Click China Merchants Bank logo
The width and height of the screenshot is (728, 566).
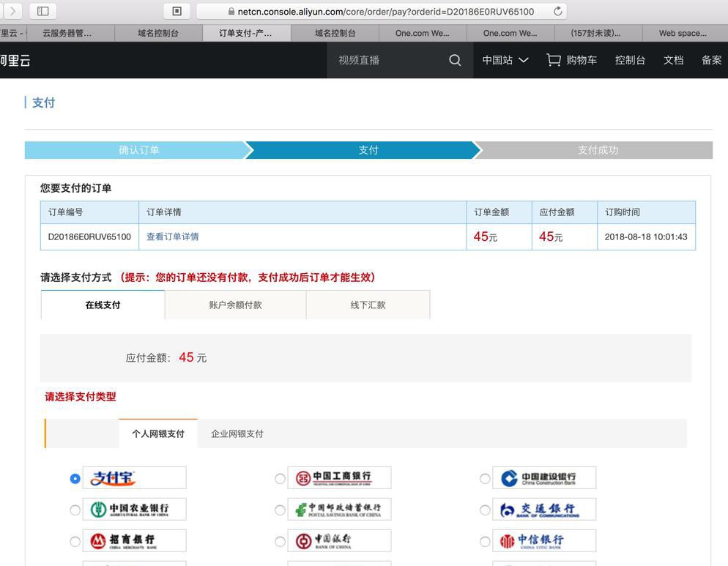pyautogui.click(x=135, y=541)
